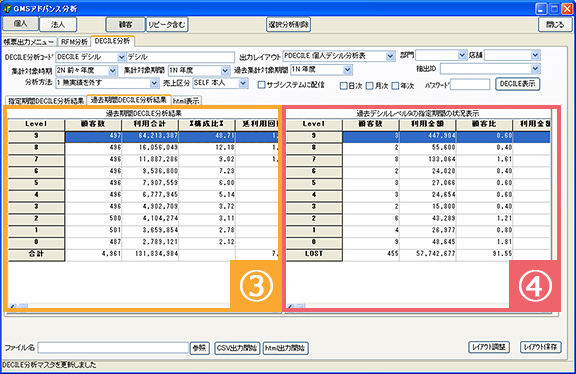576x374 pixels.
Task: Click the レイアウト調整 button
Action: 489,347
